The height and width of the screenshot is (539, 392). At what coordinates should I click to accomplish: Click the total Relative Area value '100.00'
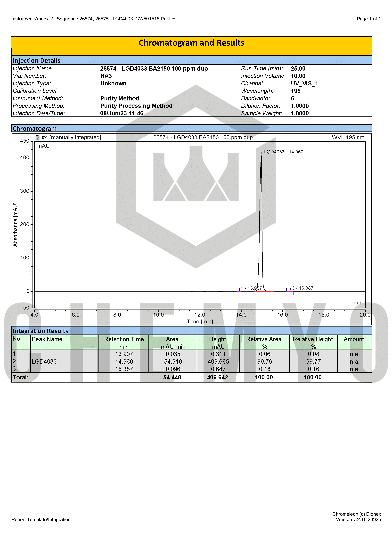point(264,377)
